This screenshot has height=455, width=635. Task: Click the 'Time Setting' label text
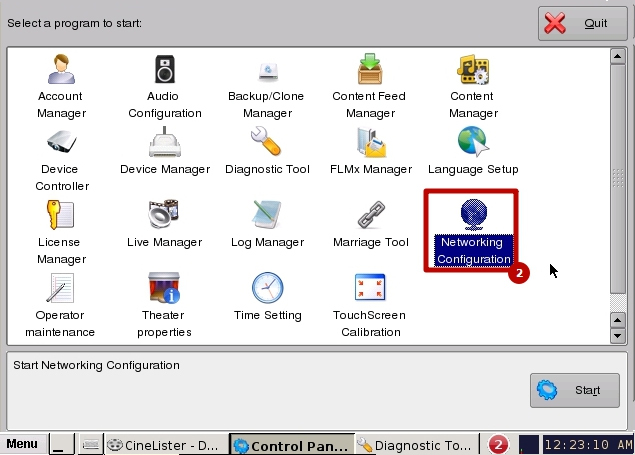click(268, 315)
